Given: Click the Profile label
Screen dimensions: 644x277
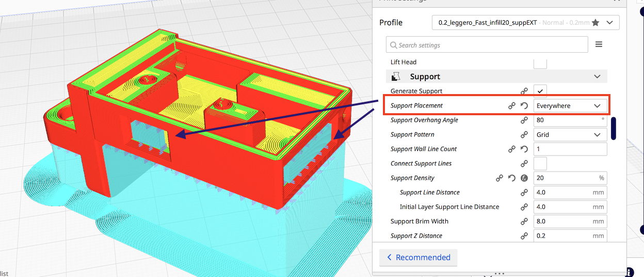Looking at the screenshot, I should [391, 23].
